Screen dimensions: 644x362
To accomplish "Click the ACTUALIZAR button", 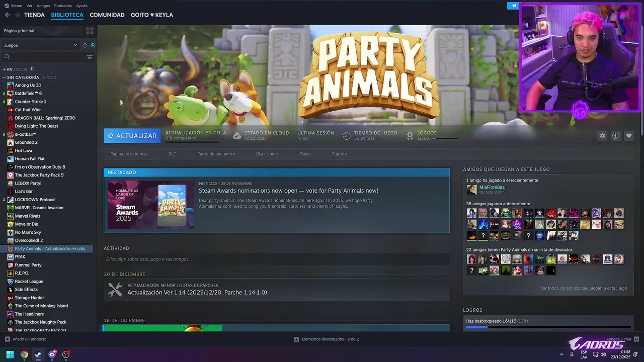I will point(132,136).
